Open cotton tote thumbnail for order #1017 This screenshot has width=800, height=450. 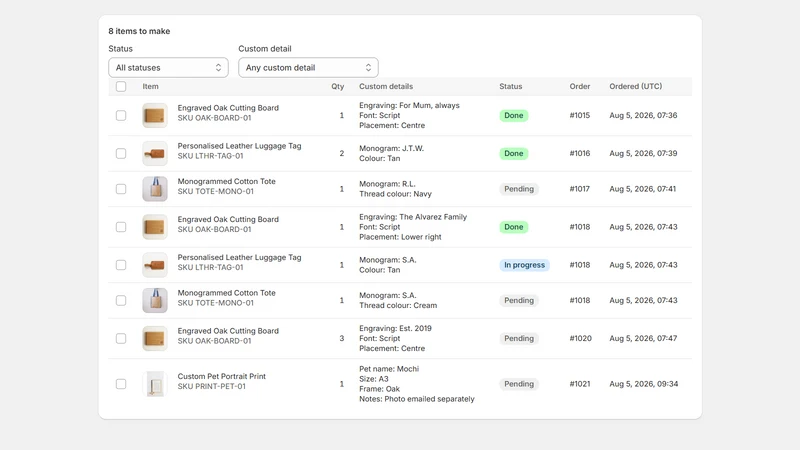155,189
